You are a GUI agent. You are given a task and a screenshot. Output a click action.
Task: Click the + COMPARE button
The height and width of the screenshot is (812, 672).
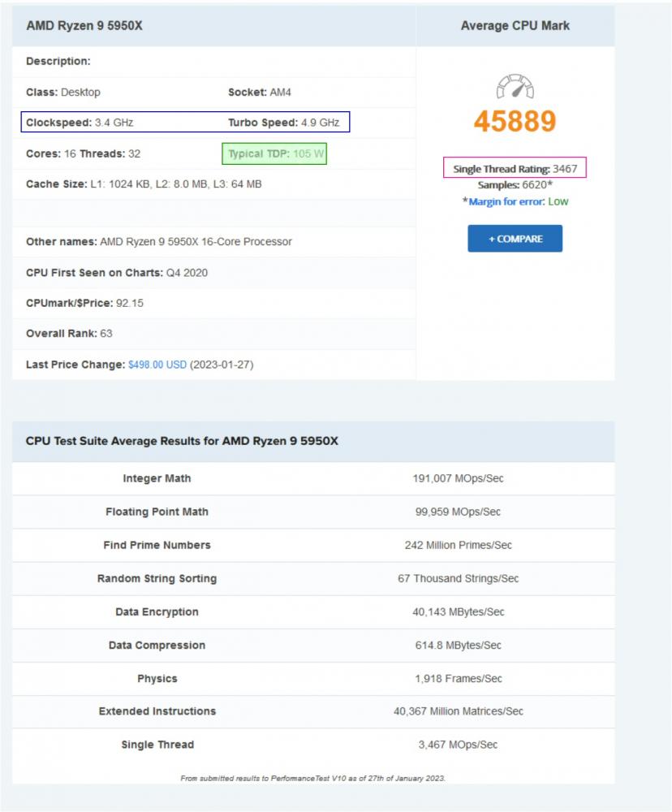point(515,239)
